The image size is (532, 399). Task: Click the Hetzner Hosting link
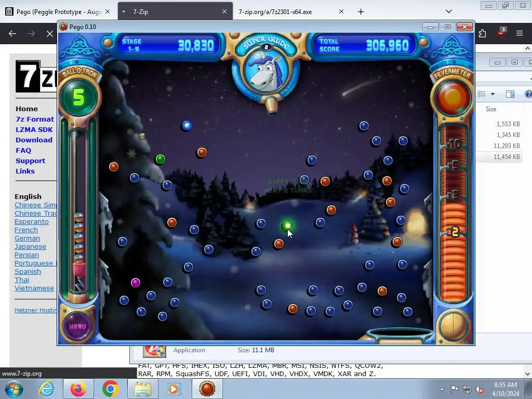(x=36, y=310)
